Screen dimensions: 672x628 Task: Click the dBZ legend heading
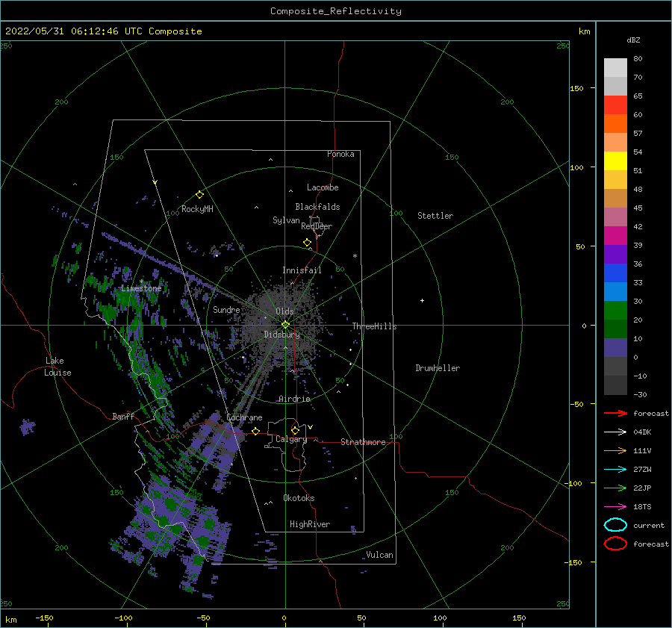[x=633, y=40]
